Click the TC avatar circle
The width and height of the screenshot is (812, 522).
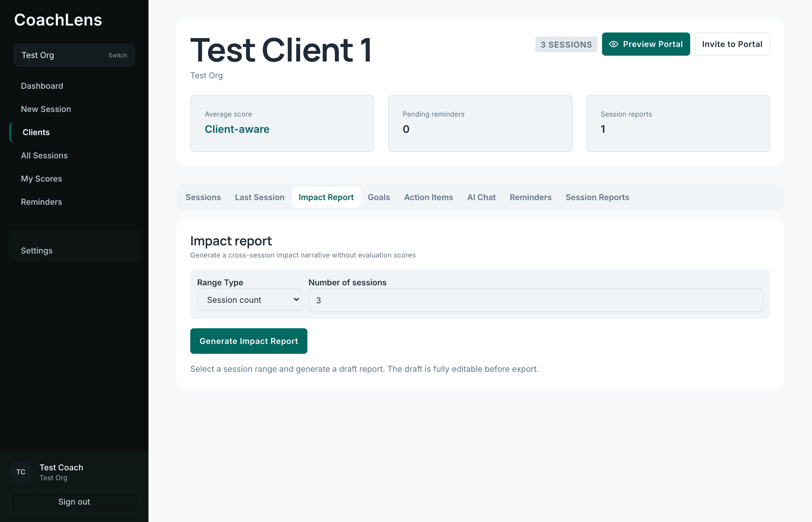point(21,472)
